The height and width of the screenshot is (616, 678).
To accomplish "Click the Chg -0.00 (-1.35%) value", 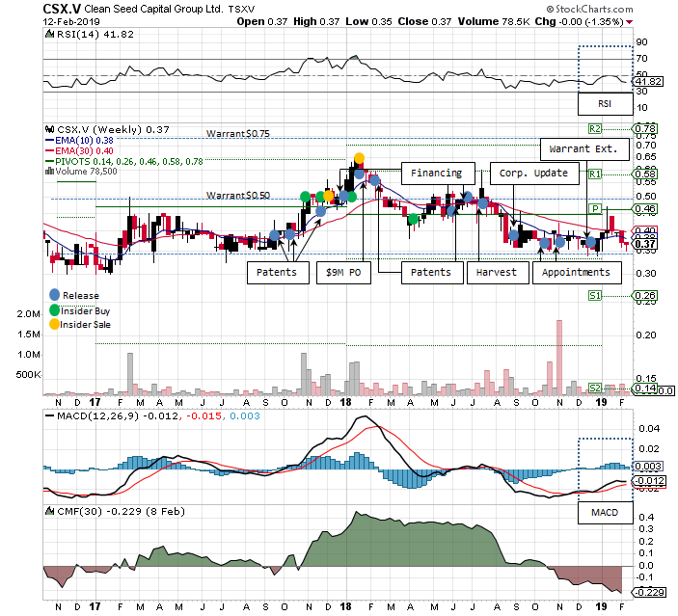I will click(x=579, y=21).
